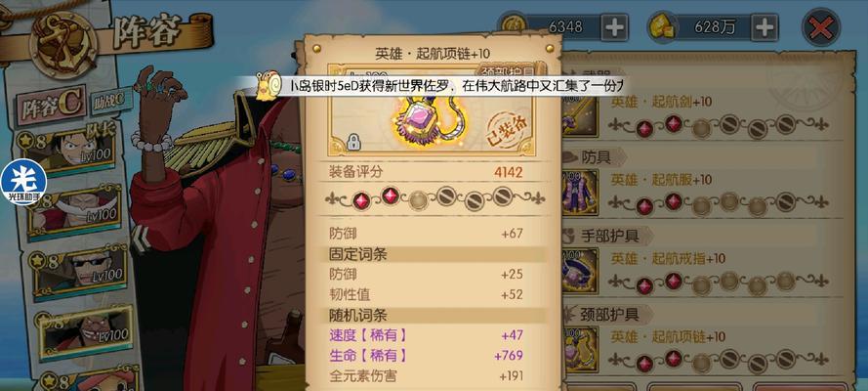
Task: Click the plus button next to 6348
Action: 614,27
